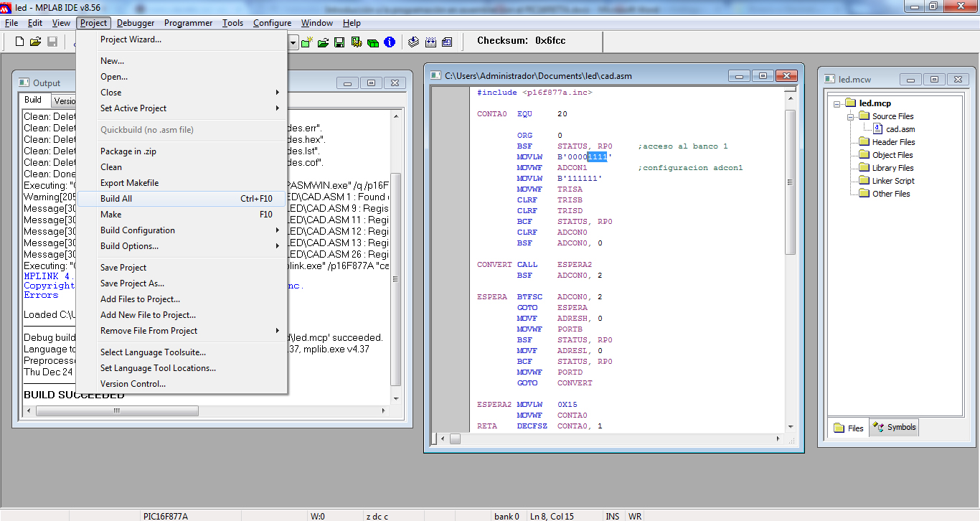Click the Save Workspace green diskette icon
The width and height of the screenshot is (980, 521).
pyautogui.click(x=339, y=42)
